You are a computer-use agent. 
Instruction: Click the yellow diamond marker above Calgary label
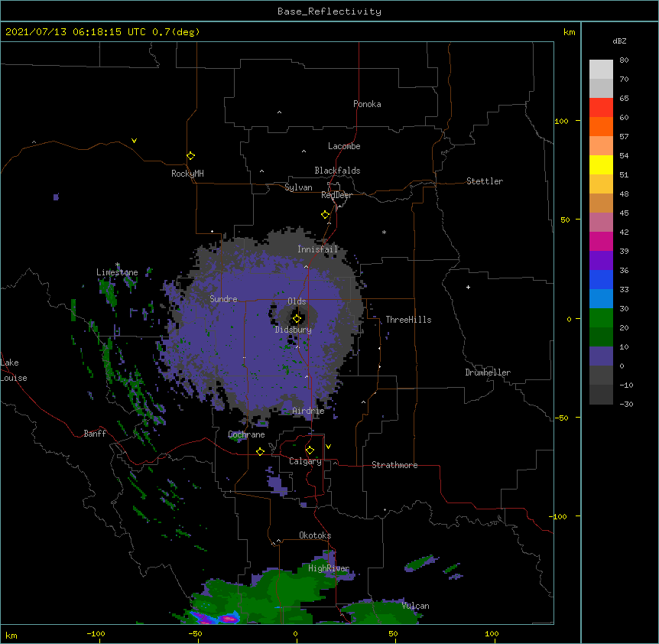310,450
